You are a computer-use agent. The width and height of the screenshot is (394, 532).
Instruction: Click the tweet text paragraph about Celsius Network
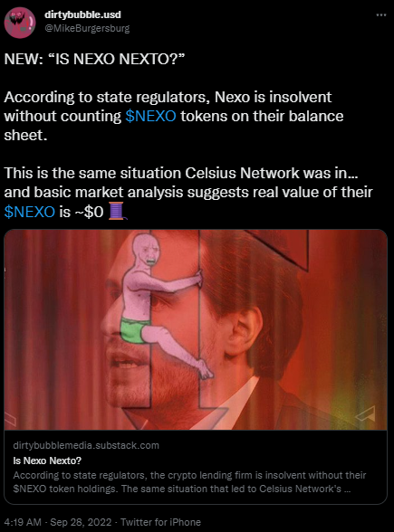click(188, 193)
